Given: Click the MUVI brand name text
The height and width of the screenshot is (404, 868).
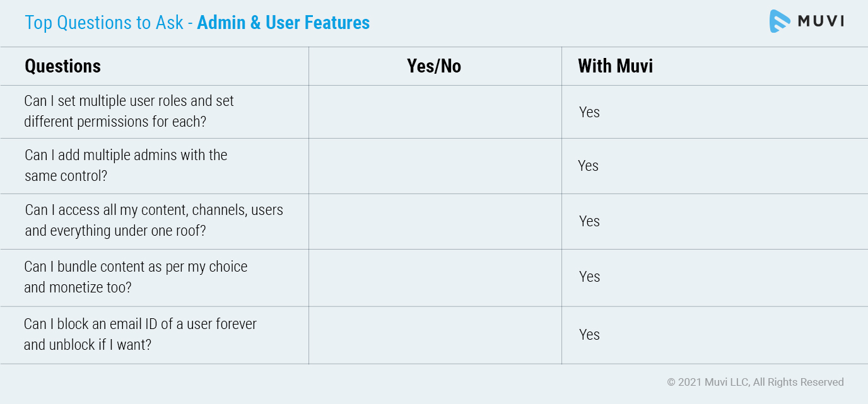Looking at the screenshot, I should pyautogui.click(x=821, y=21).
